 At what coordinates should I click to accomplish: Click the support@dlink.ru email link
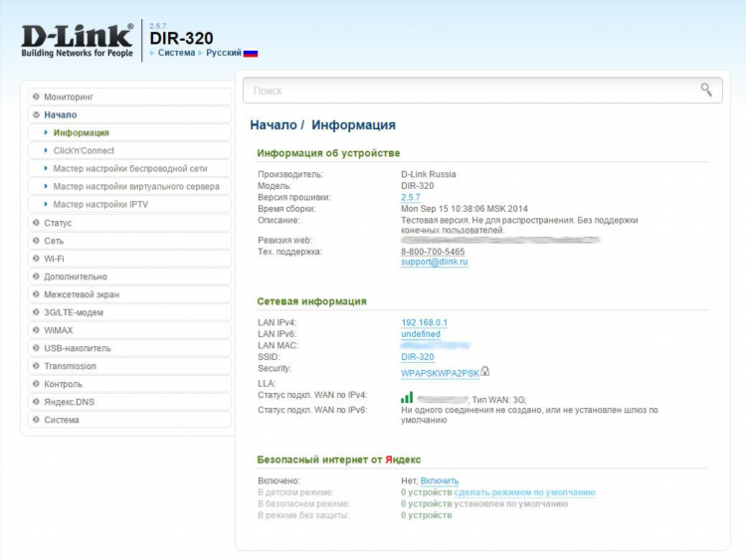434,262
